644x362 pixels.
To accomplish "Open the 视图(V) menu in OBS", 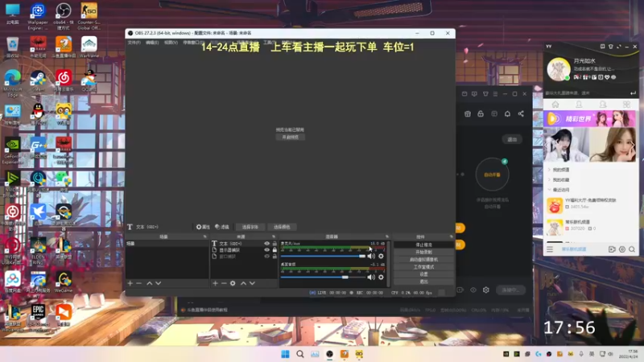I will [171, 43].
